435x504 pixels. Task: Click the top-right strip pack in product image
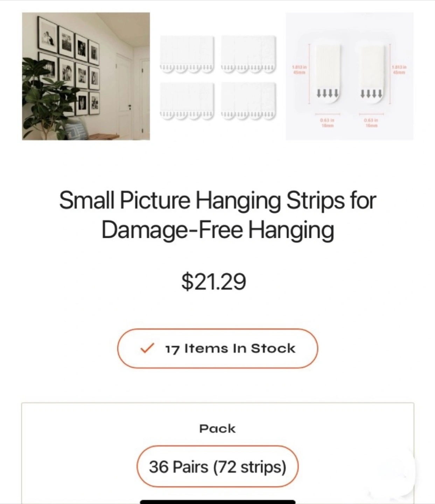[249, 54]
